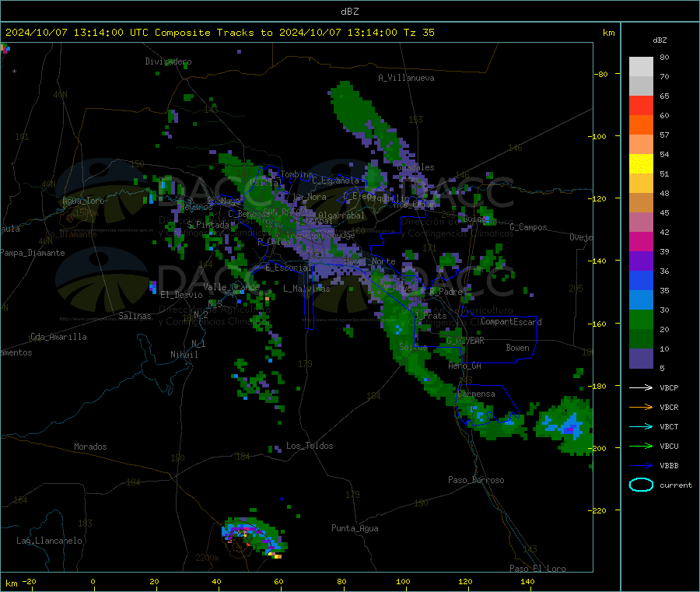Screen dimensions: 700x592
Task: Click the Morados location label
Action: (90, 447)
